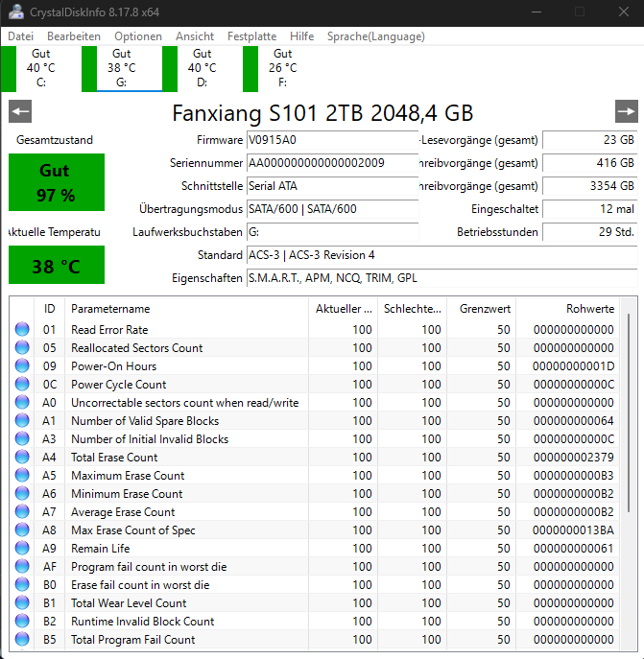Click the serial number field AA000000000000002009
Image resolution: width=644 pixels, height=659 pixels.
pos(332,163)
